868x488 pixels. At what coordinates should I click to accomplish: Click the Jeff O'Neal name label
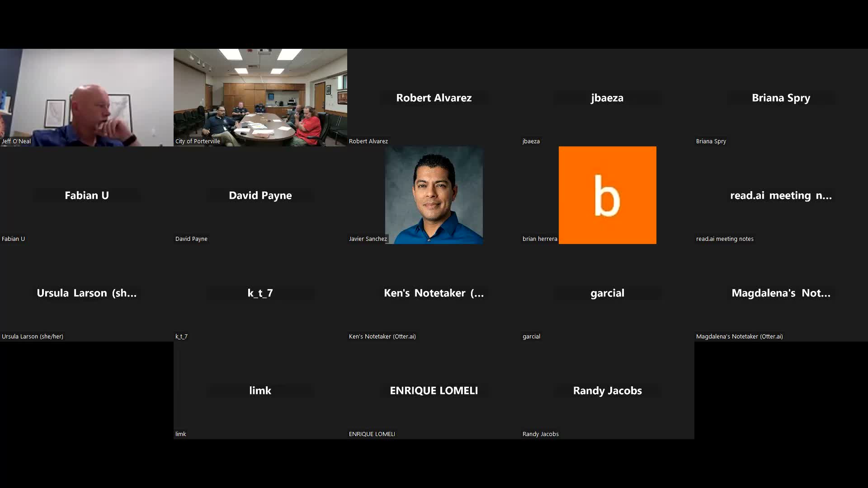click(x=16, y=141)
